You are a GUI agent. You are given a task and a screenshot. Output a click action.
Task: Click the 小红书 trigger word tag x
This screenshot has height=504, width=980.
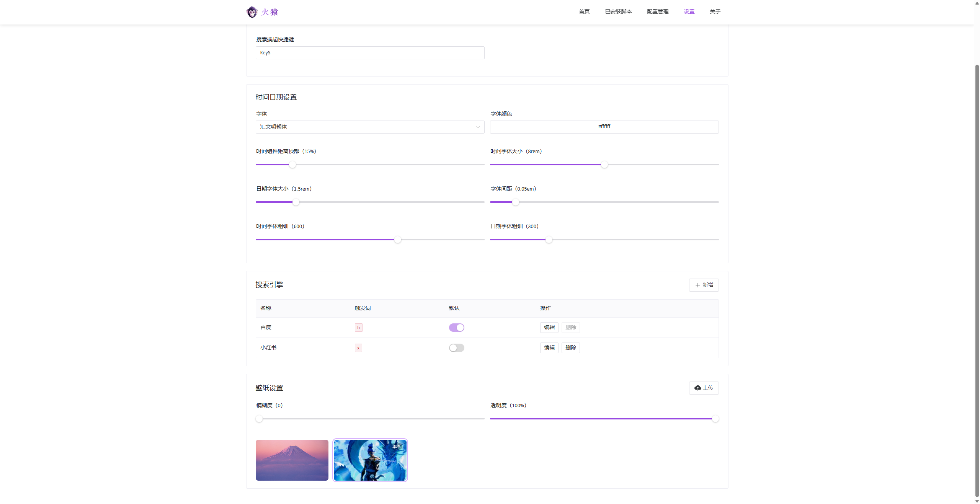(x=358, y=348)
